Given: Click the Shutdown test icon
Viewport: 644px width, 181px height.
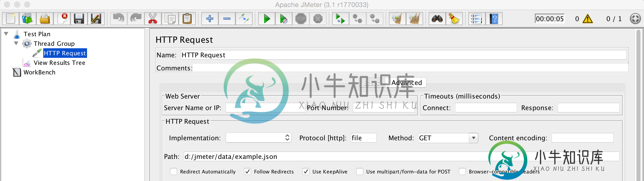Looking at the screenshot, I should 318,19.
